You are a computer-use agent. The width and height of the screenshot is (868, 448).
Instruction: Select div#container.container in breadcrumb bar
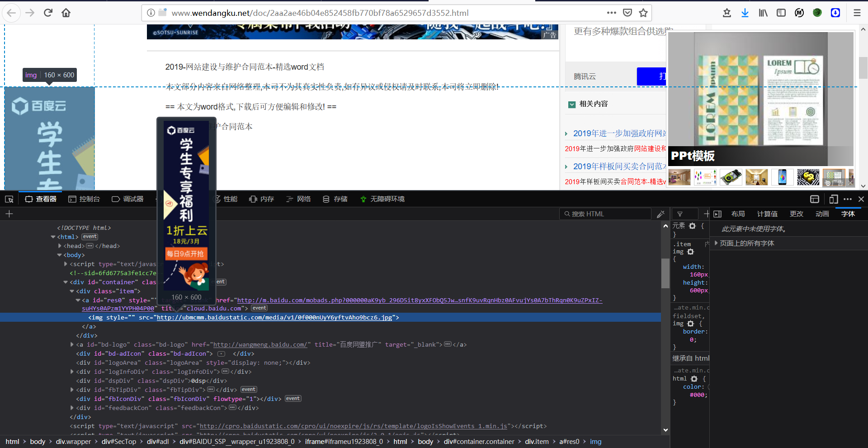point(479,441)
